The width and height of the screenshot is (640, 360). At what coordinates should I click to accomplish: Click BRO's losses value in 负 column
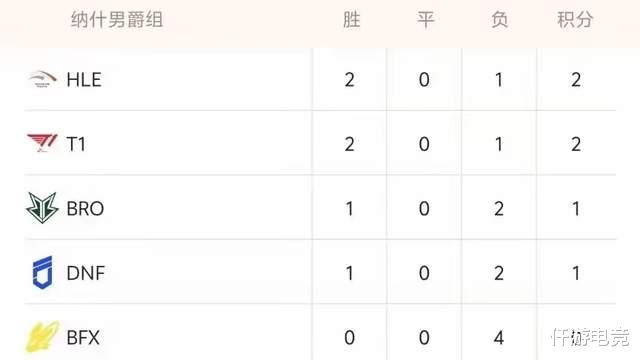coord(499,209)
